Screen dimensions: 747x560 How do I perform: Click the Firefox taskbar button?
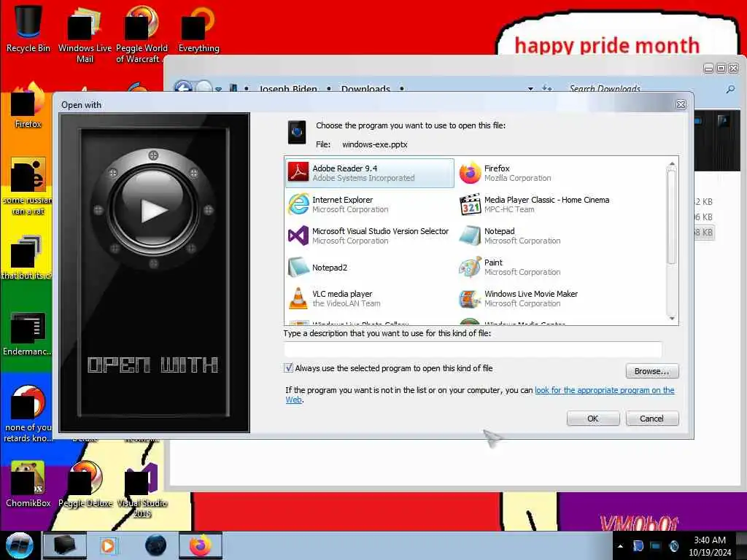(x=200, y=545)
